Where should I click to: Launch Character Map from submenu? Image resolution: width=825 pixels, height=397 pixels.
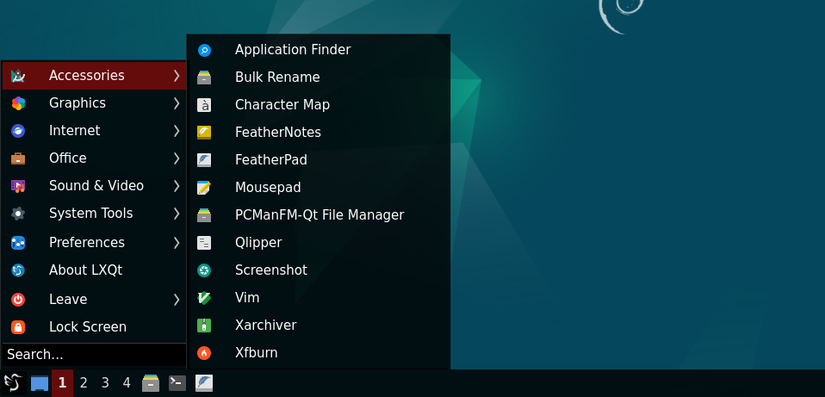318,105
